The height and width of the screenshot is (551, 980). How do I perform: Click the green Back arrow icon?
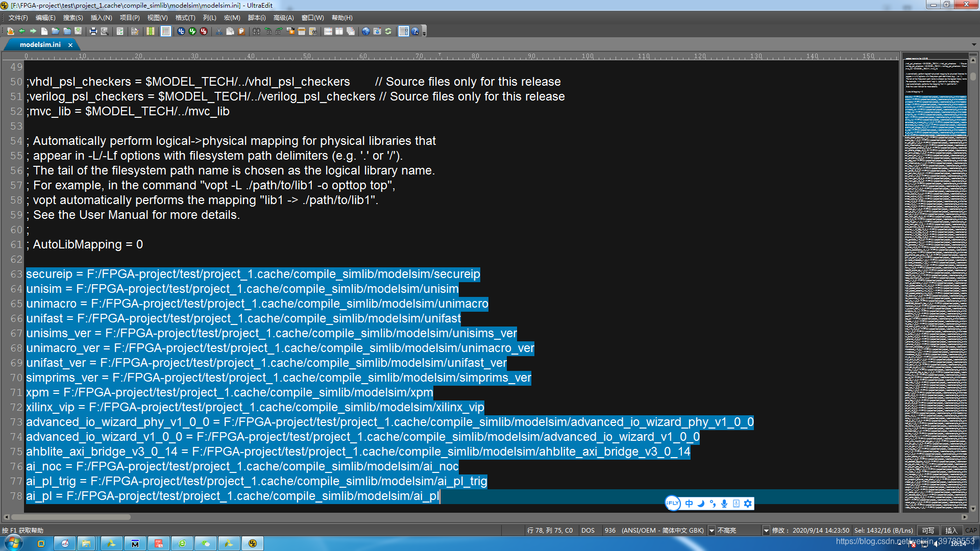21,31
